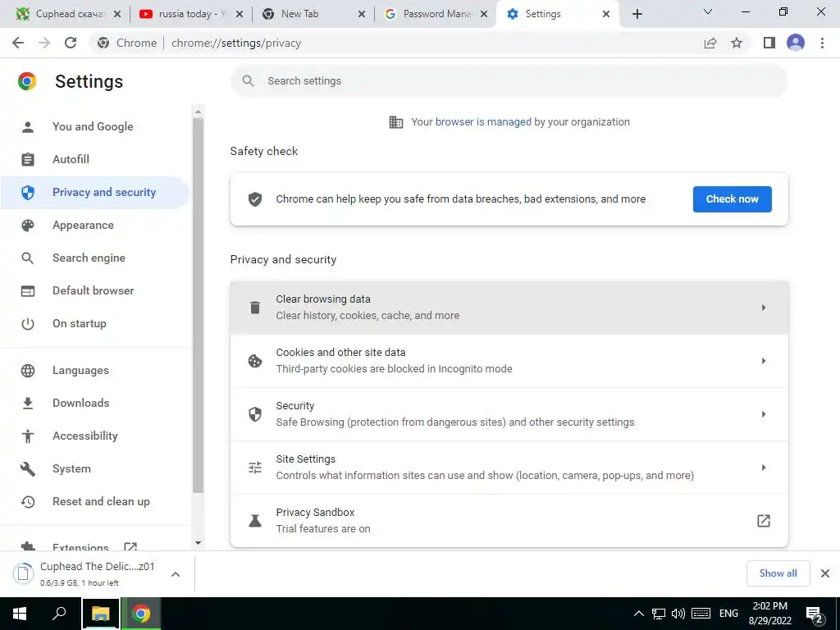This screenshot has height=630, width=840.
Task: Open the Security row
Action: 509,414
